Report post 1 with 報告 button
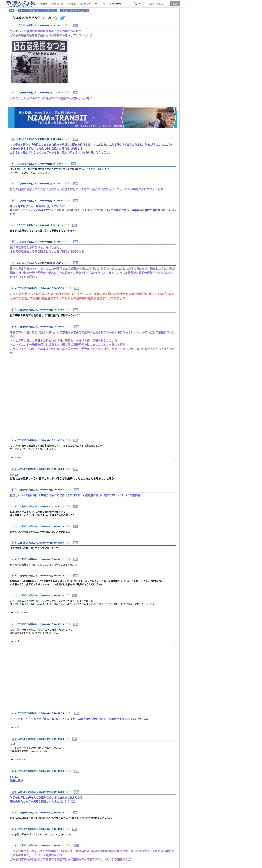The image size is (262, 868). point(76,26)
